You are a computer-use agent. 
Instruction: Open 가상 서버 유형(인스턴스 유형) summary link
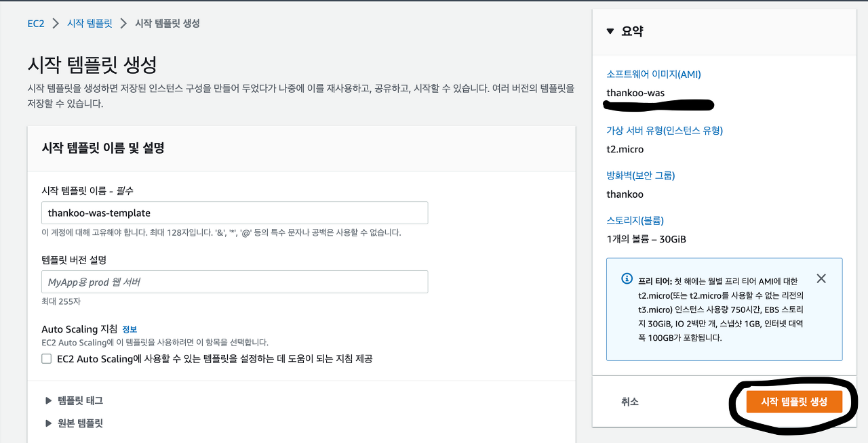tap(665, 131)
